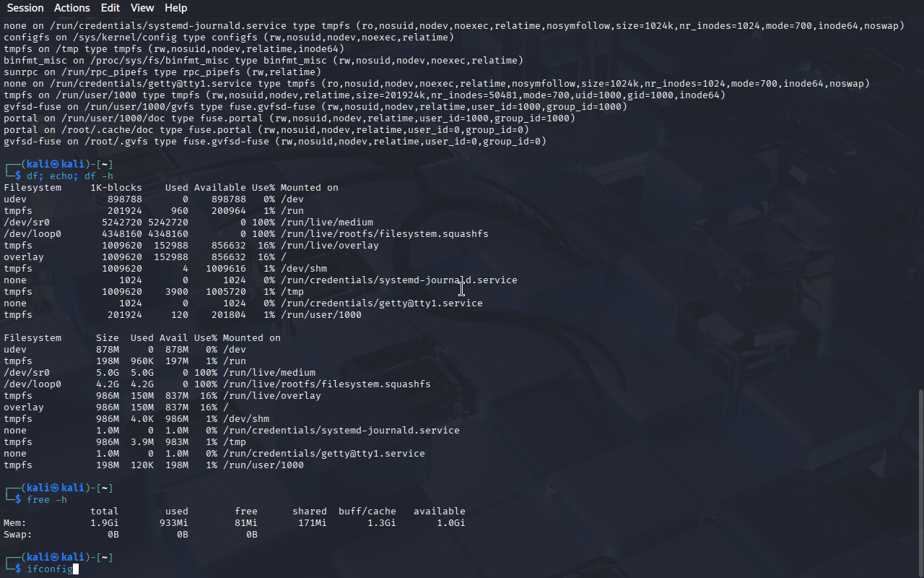The height and width of the screenshot is (578, 924).
Task: Click the "Swap:" row label
Action: 18,535
